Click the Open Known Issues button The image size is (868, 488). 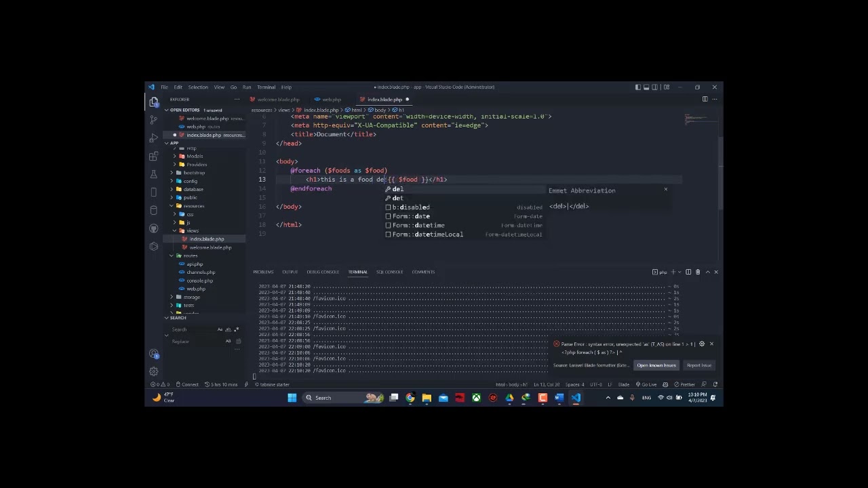(656, 365)
